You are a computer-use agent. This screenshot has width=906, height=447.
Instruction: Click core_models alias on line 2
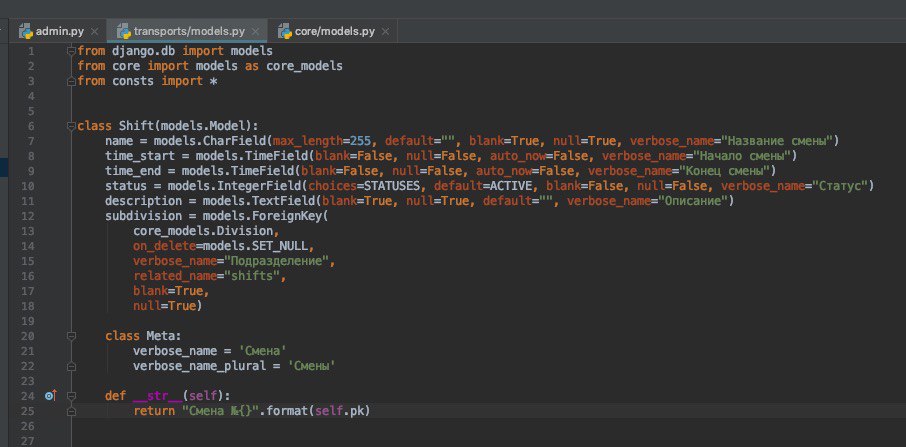[x=305, y=66]
